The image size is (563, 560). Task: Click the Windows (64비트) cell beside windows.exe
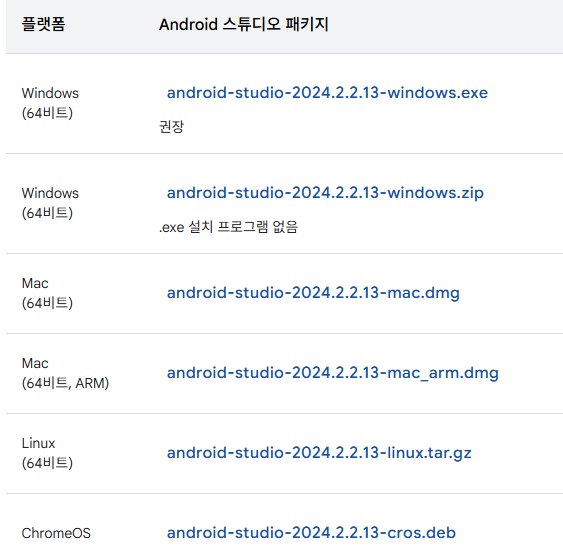[50, 103]
